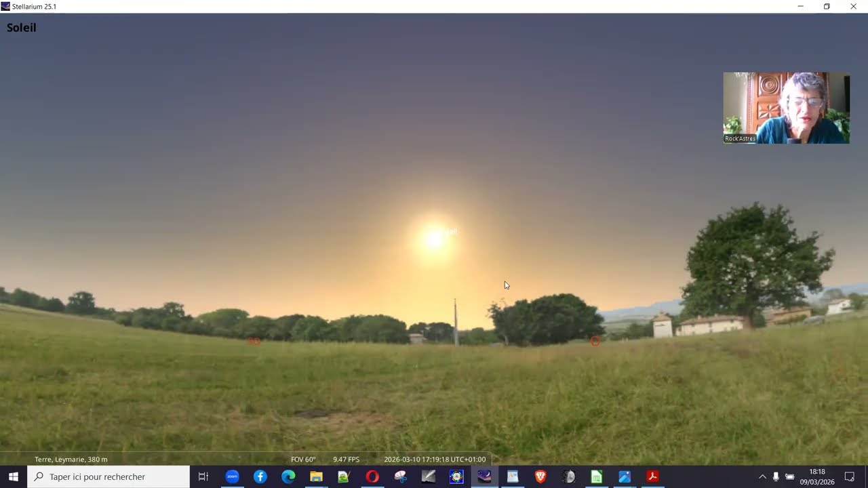Click the date and time '2026-03-10 17:19:18 UTC+01:00'
Screen dimensions: 868x488
(435, 460)
